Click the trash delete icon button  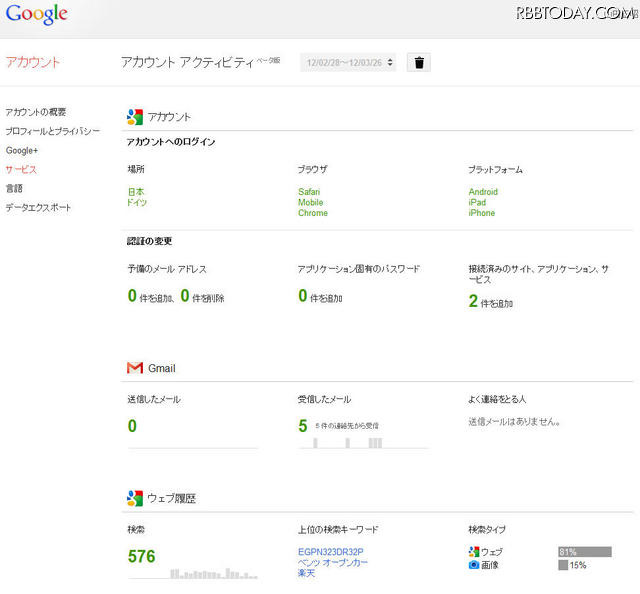pyautogui.click(x=420, y=62)
